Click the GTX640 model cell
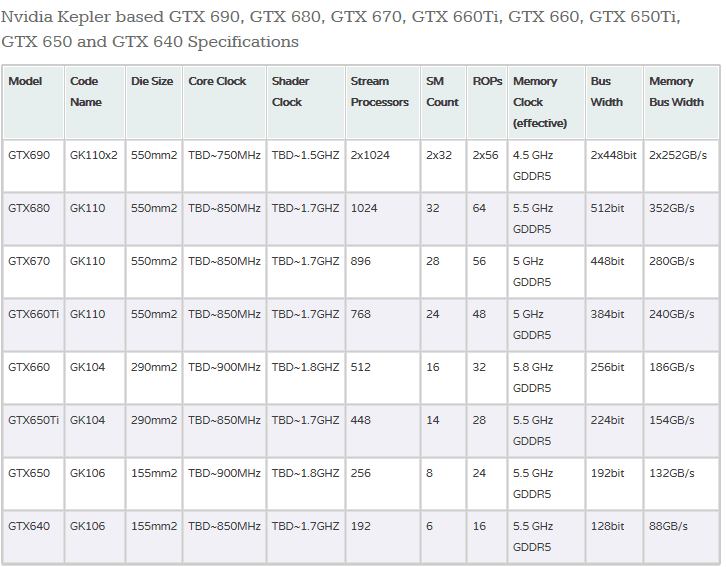Screen dimensions: 726x567 pos(33,537)
